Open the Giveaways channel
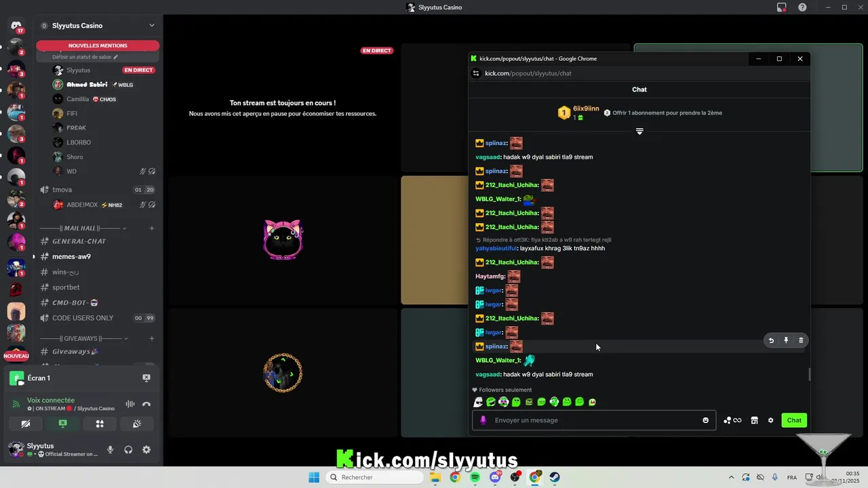This screenshot has height=488, width=868. click(x=96, y=352)
